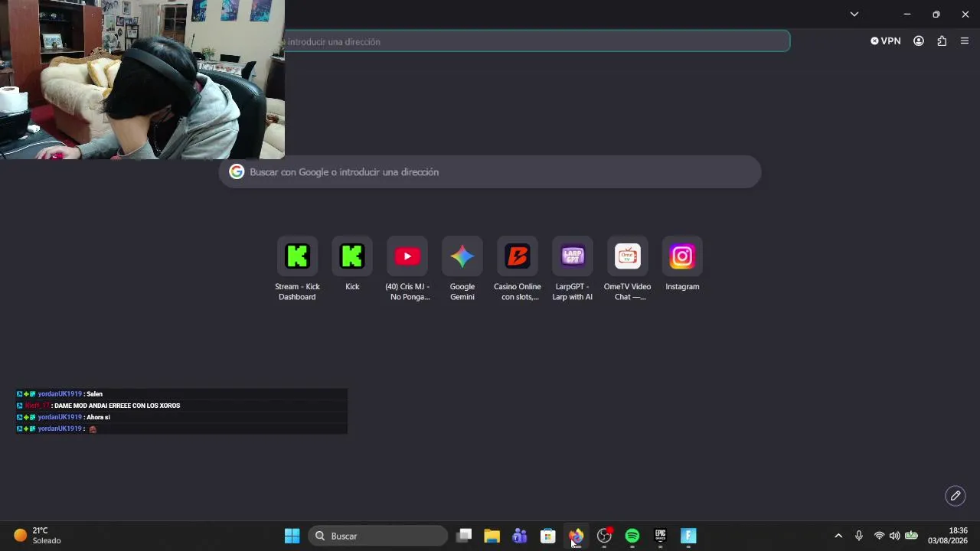Switch to OBS Studio on the taskbar
Screen dimensions: 980x551
[x=604, y=536]
